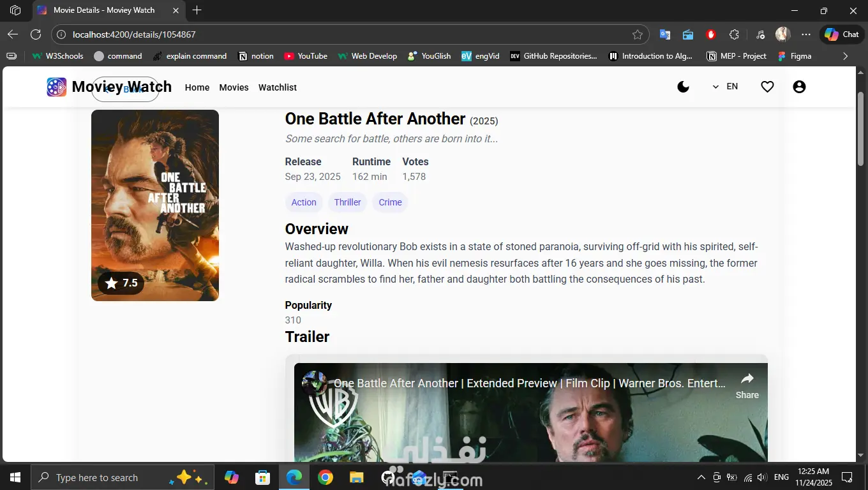Screen dimensions: 868x490
Task: Reload the page with the refresh icon
Action: 36,34
